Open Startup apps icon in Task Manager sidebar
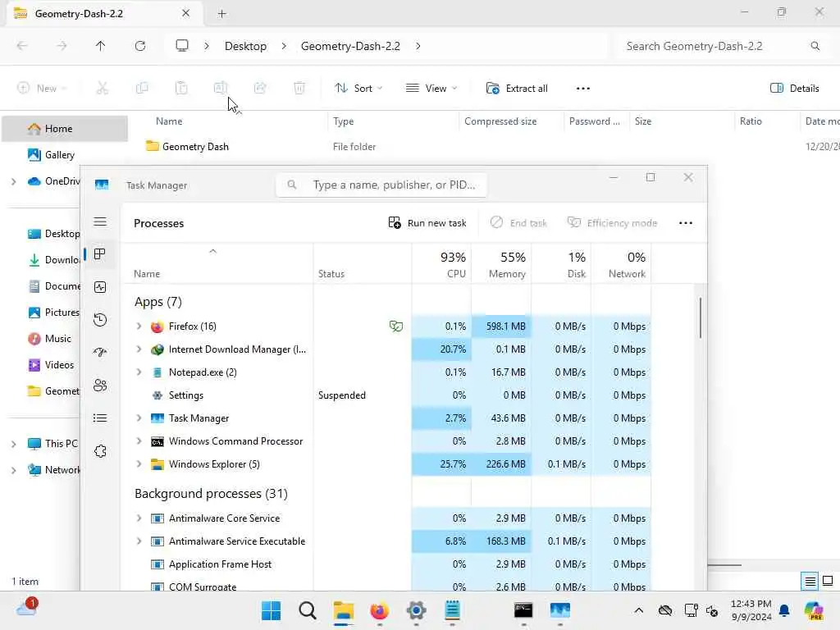Viewport: 840px width, 630px height. pyautogui.click(x=100, y=353)
